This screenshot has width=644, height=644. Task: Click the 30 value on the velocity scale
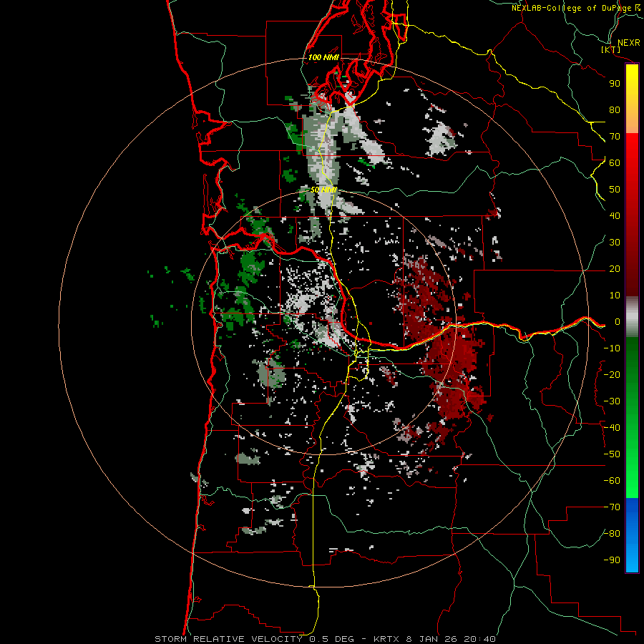click(x=615, y=243)
